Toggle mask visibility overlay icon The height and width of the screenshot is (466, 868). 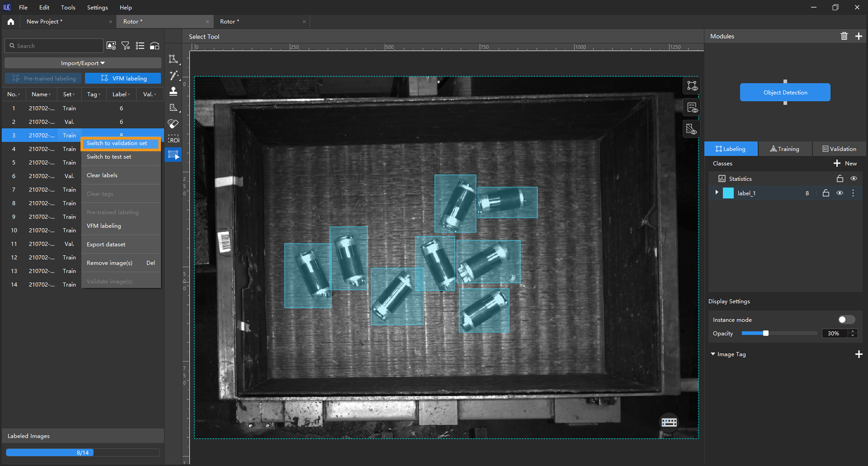coord(692,129)
